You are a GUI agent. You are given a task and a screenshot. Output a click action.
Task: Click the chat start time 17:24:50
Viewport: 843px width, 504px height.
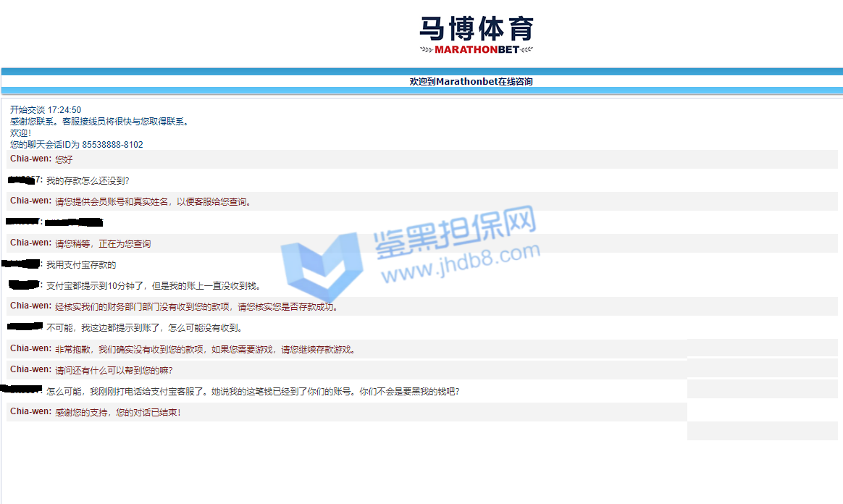(64, 110)
